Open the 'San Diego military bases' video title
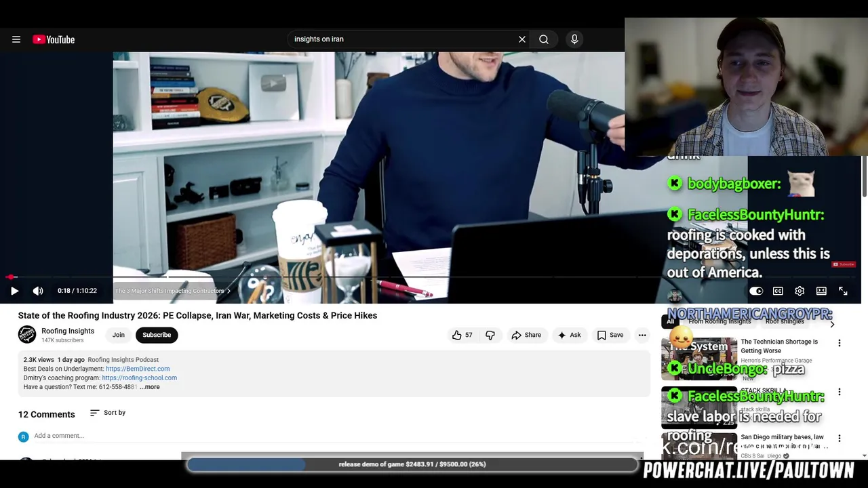The image size is (868, 488). 785,442
